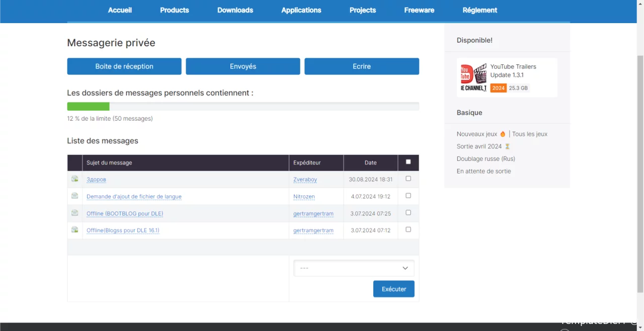This screenshot has height=331, width=644.
Task: Click the green message storage progress bar
Action: tap(89, 107)
